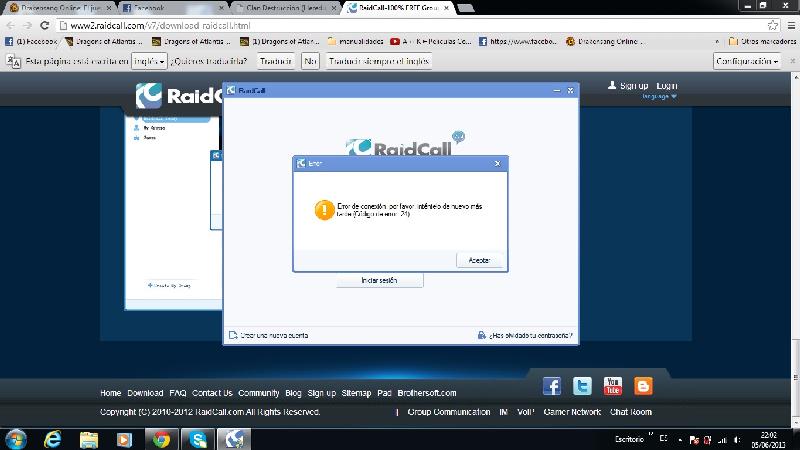Click the RaidCall logo on the website
The height and width of the screenshot is (450, 800).
pos(179,95)
